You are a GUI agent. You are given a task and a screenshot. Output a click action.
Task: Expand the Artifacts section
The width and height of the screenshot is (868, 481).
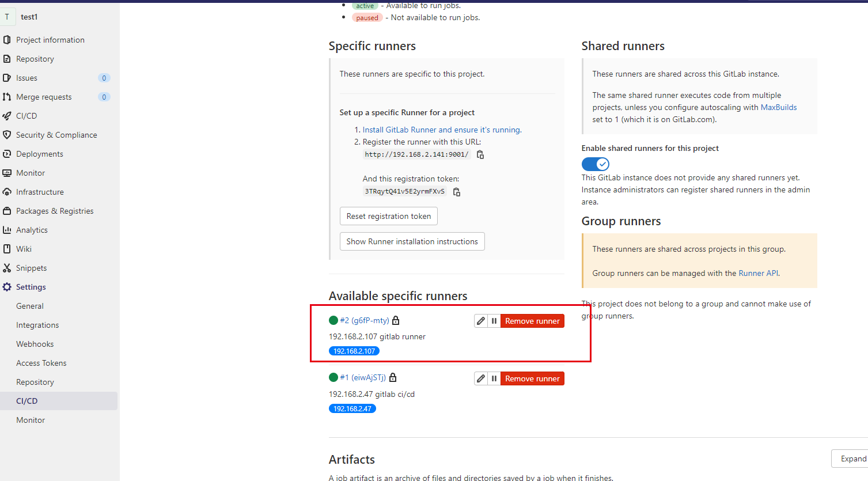pyautogui.click(x=852, y=458)
